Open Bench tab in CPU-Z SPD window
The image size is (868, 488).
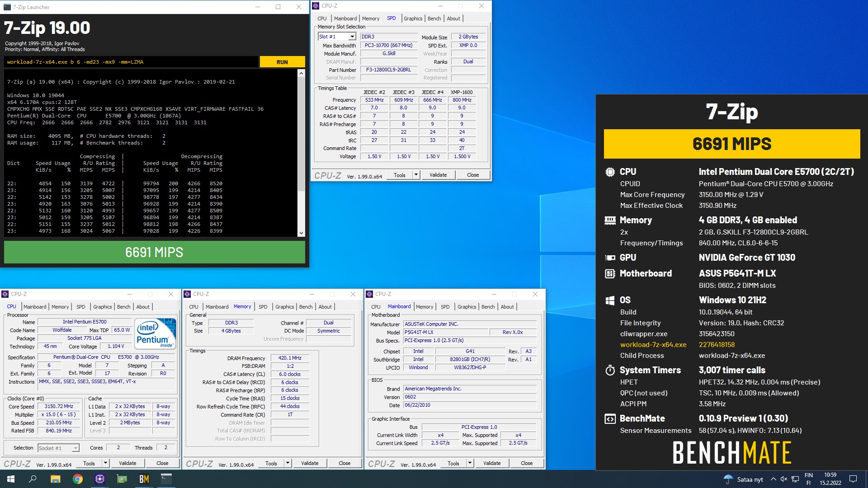(x=434, y=19)
